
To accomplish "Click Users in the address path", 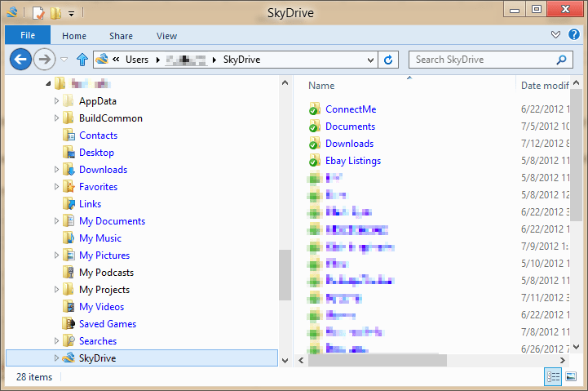I will point(137,60).
